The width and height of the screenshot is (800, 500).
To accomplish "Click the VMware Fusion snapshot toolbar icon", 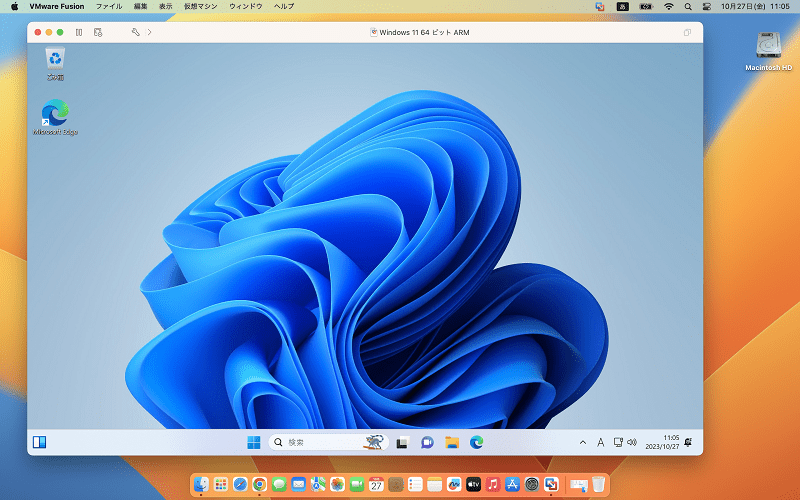I will click(x=98, y=32).
